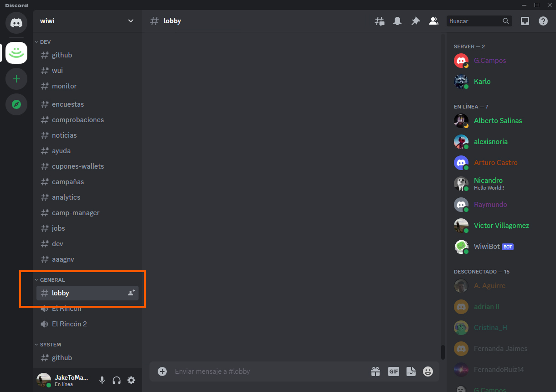Open the Help icon

coord(543,21)
